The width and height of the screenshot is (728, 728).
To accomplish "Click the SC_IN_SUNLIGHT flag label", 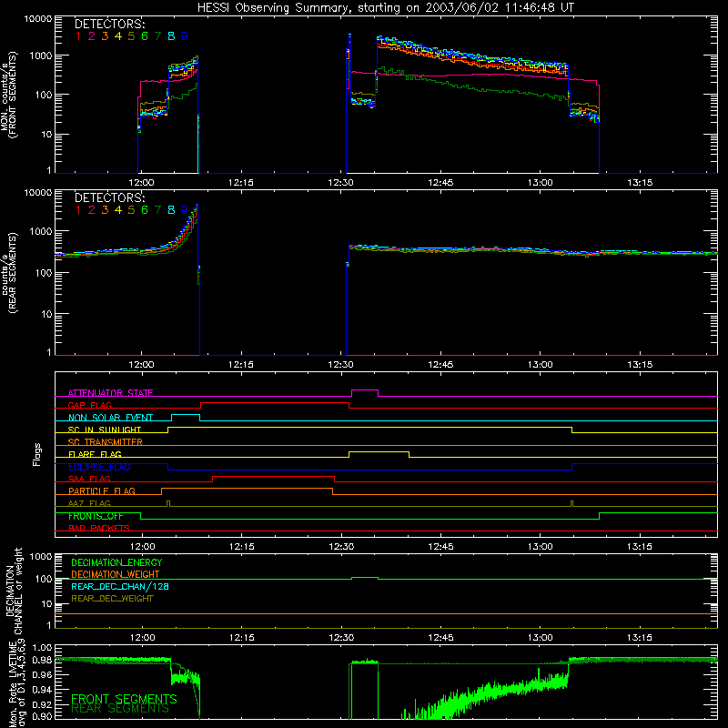I will coord(105,430).
